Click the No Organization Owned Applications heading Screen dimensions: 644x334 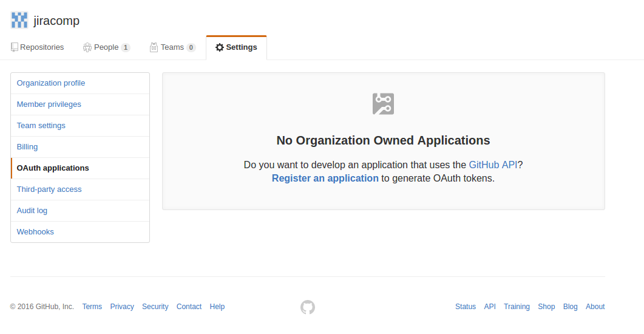(x=383, y=140)
